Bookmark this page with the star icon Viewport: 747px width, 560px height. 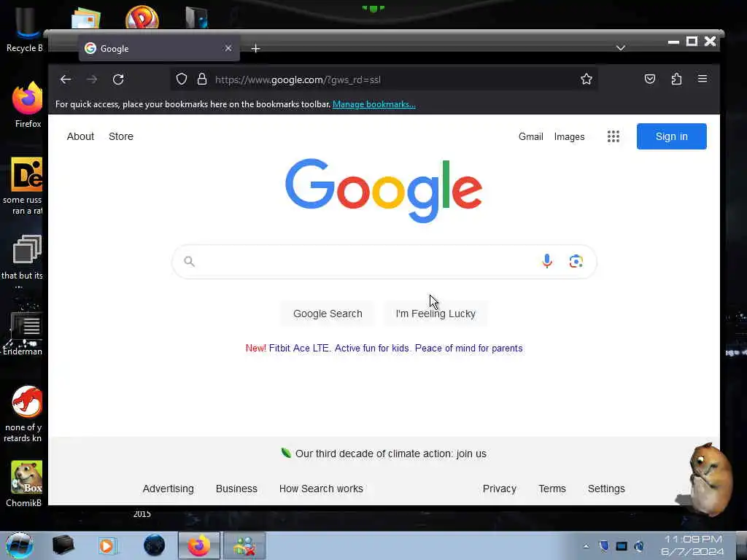tap(587, 79)
